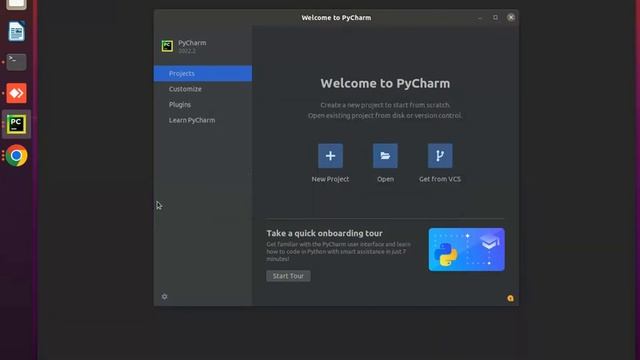Click the New Project label
Screen dimensions: 640x360
pos(330,179)
